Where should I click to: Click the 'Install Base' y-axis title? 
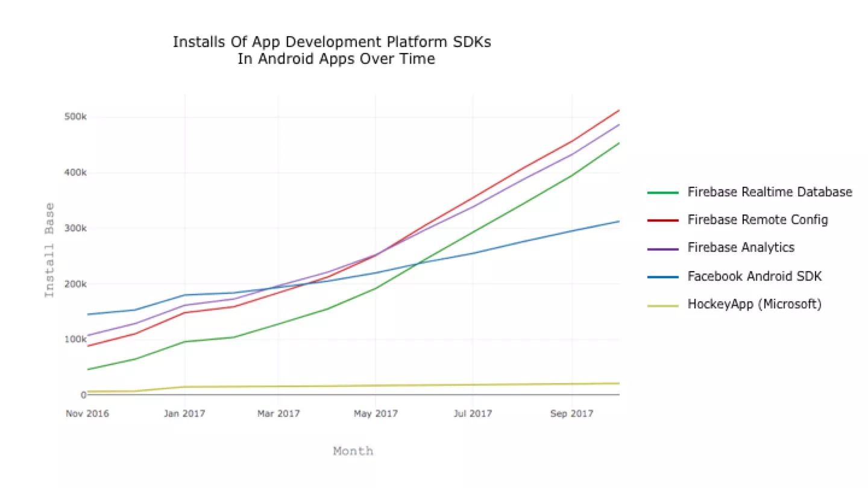tap(49, 250)
